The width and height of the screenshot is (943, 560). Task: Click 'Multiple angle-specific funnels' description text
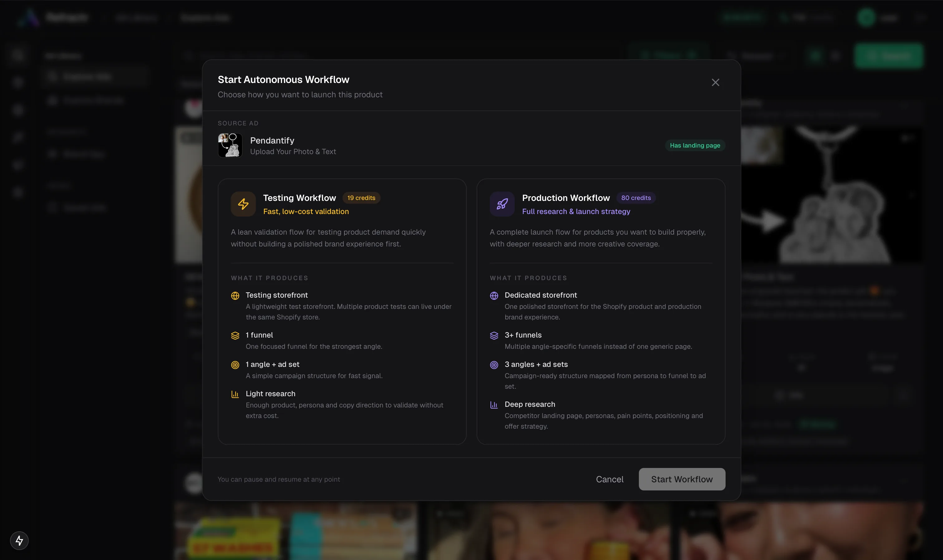click(x=598, y=346)
